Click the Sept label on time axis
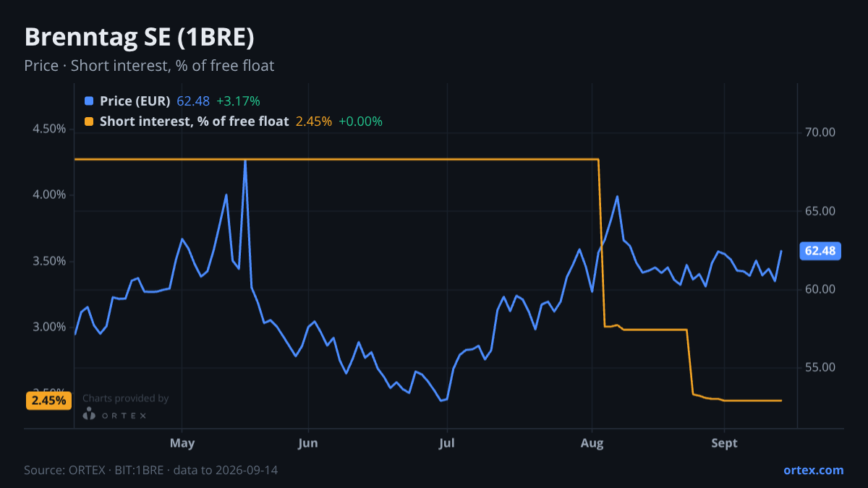 (x=724, y=443)
